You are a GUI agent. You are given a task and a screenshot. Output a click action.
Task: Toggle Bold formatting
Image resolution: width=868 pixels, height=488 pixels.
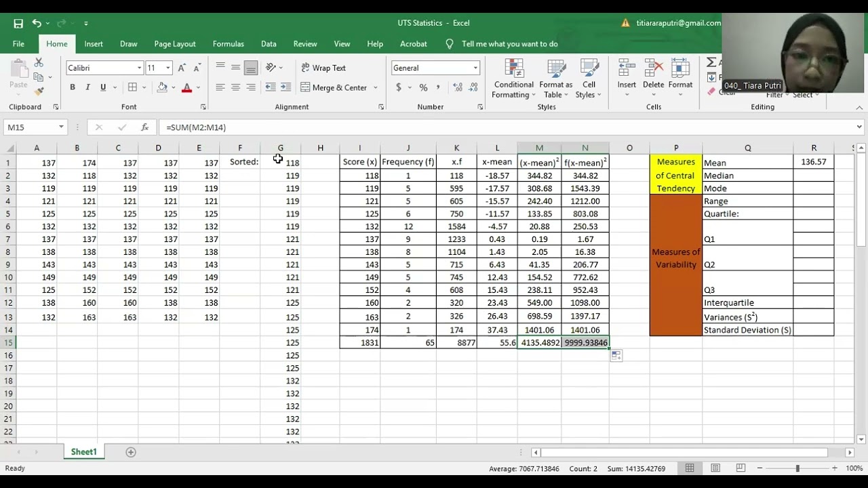point(73,87)
